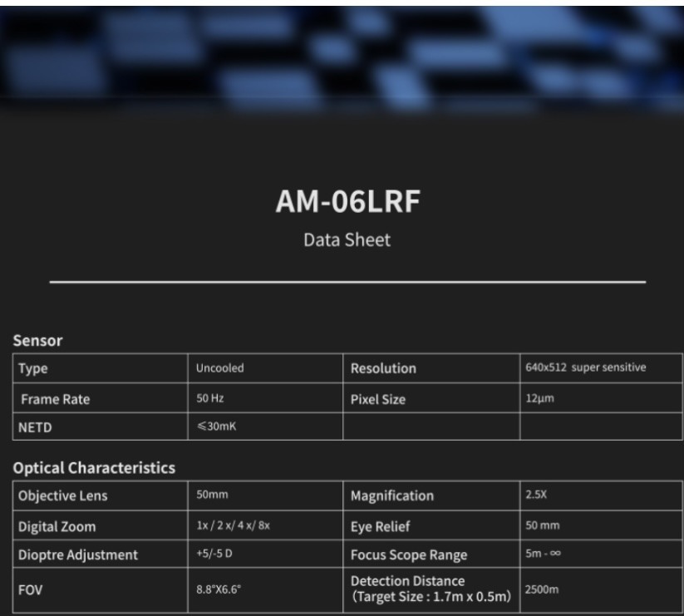The width and height of the screenshot is (684, 616).
Task: Click the Frame Rate label cell
Action: [54, 399]
